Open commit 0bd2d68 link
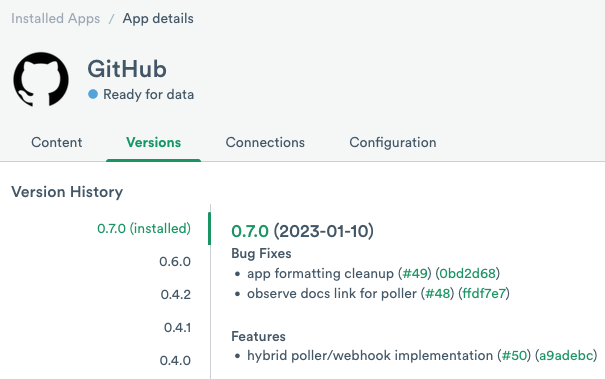Image resolution: width=605 pixels, height=379 pixels. point(468,273)
